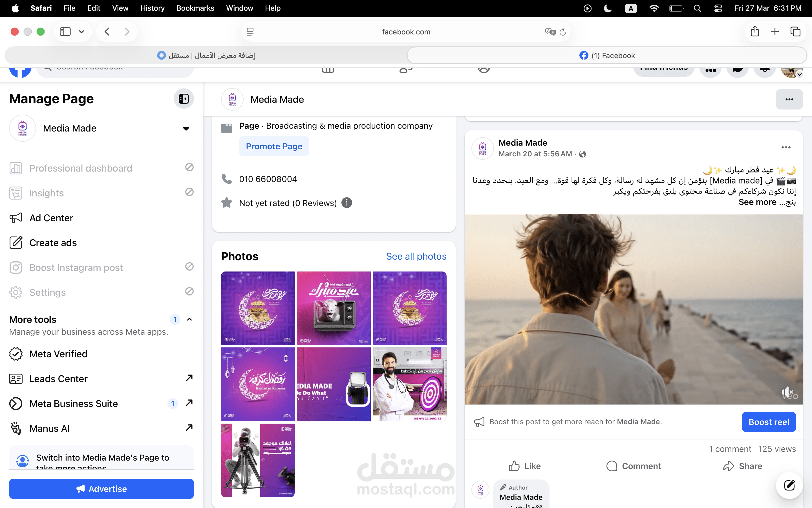Open Safari sidebar options chevron
The height and width of the screenshot is (508, 812).
click(81, 32)
